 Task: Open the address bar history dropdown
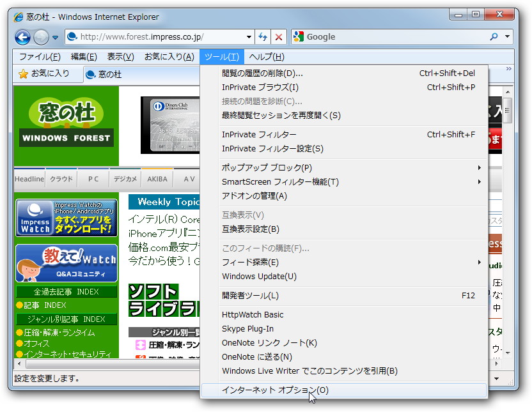pos(249,37)
